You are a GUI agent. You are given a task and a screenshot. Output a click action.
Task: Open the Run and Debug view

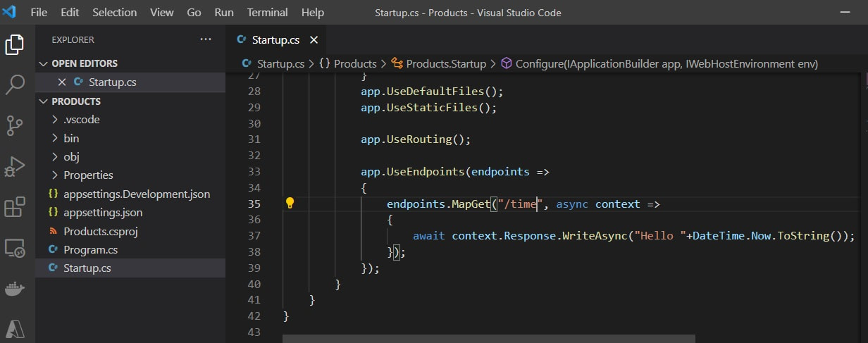coord(15,167)
